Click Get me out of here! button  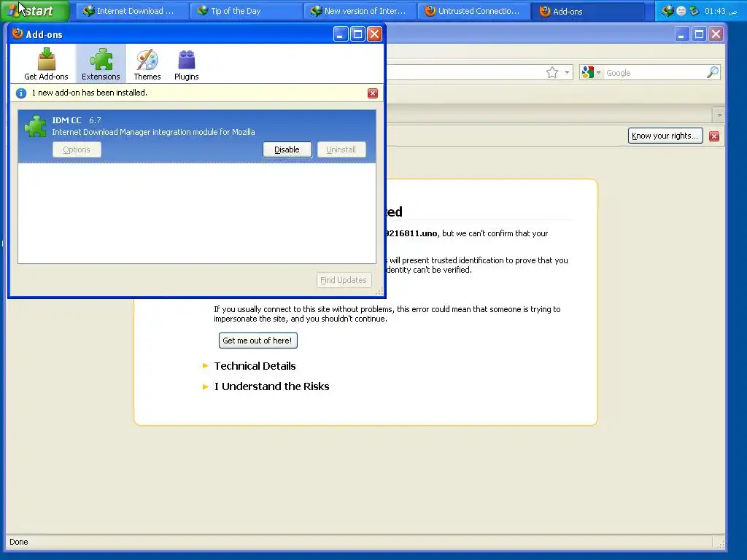(x=258, y=341)
